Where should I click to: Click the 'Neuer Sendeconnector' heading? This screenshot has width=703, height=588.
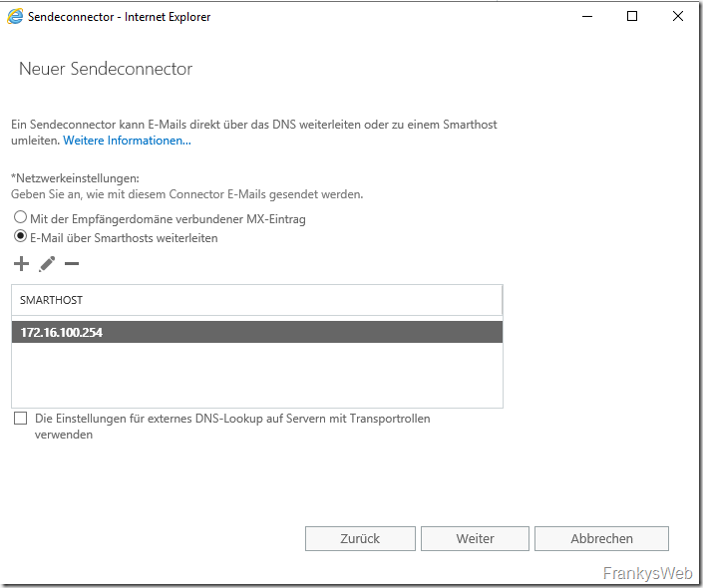(x=106, y=69)
